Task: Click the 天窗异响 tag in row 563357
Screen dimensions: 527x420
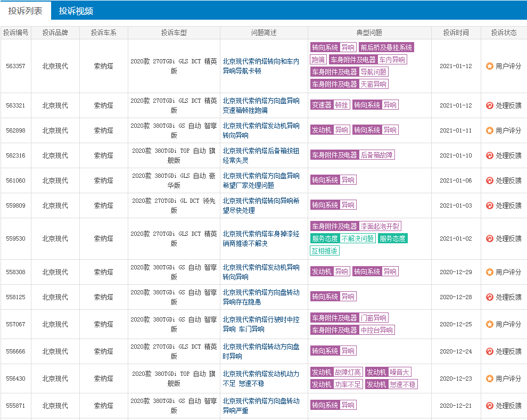Action: [373, 84]
